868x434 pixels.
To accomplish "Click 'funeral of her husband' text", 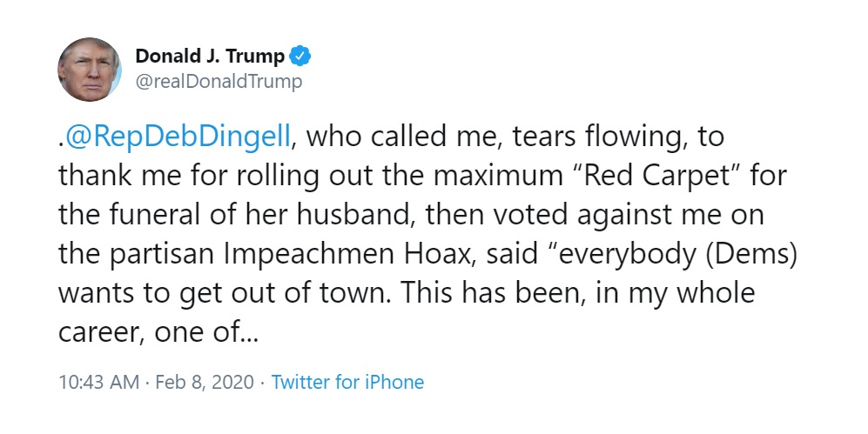I will click(262, 215).
